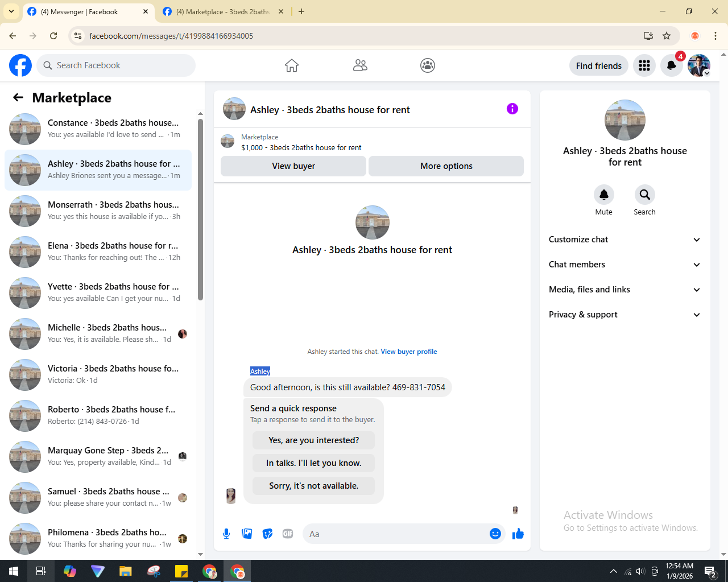Open Monserrath conversation in list
The height and width of the screenshot is (582, 728).
tap(98, 211)
